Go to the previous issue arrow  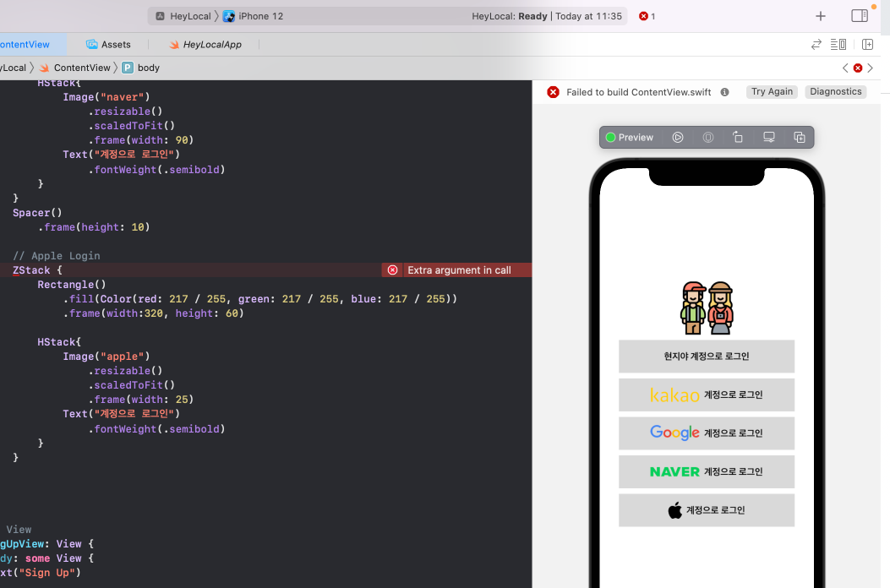tap(845, 68)
